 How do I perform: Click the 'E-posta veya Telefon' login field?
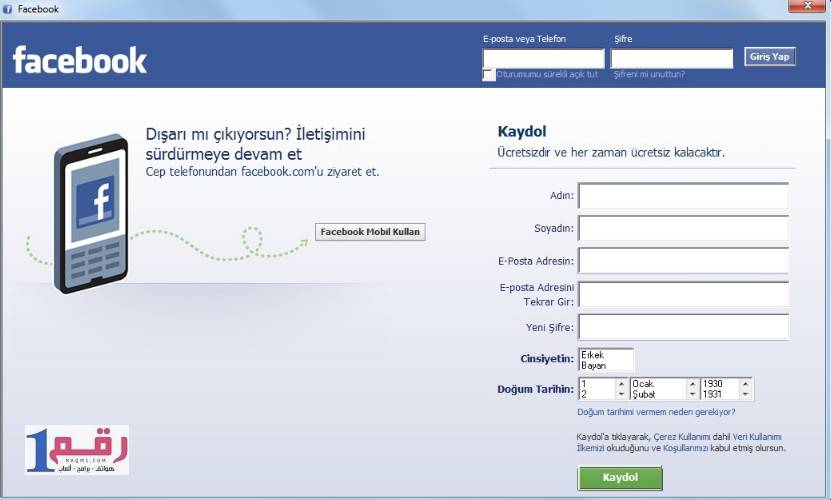pyautogui.click(x=543, y=58)
